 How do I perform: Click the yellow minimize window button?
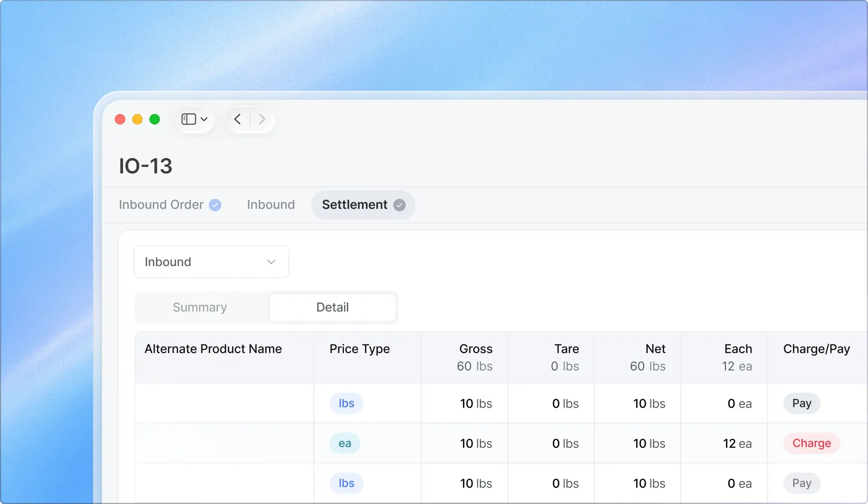(137, 119)
